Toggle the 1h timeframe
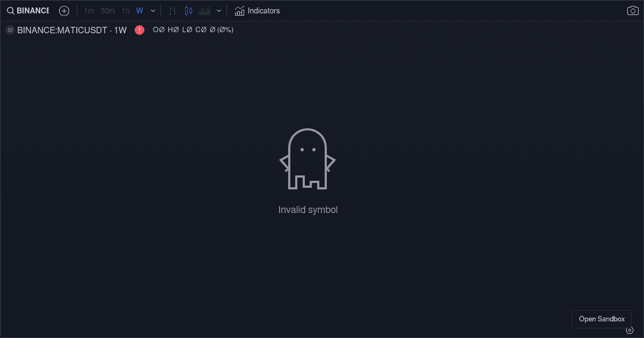 pos(125,10)
